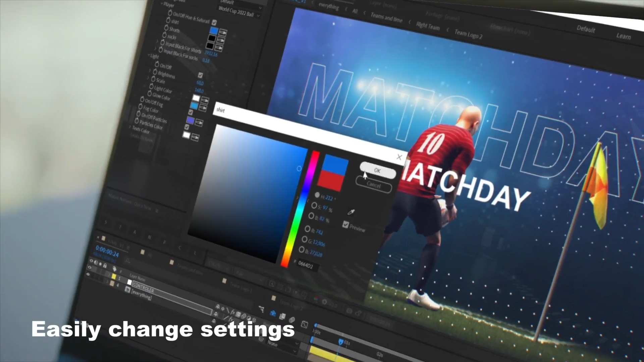Click the graph editor icon in timeline

click(x=304, y=324)
